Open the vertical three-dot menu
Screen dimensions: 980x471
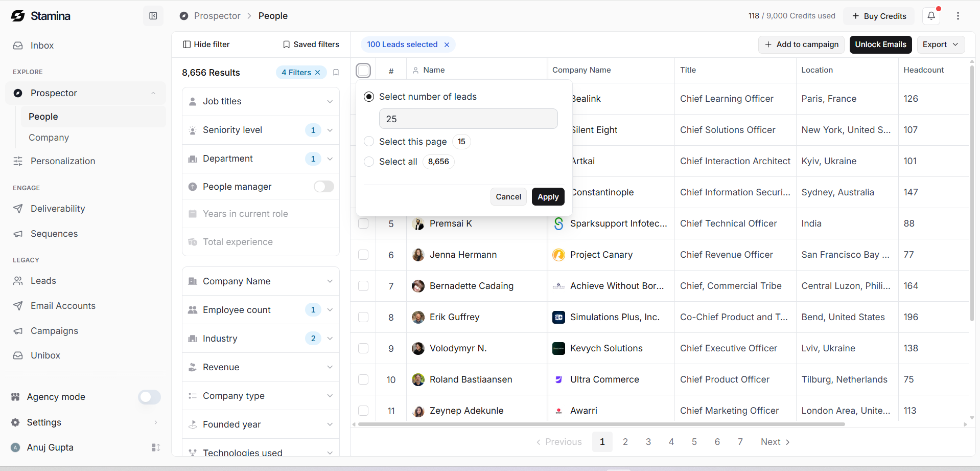point(958,16)
